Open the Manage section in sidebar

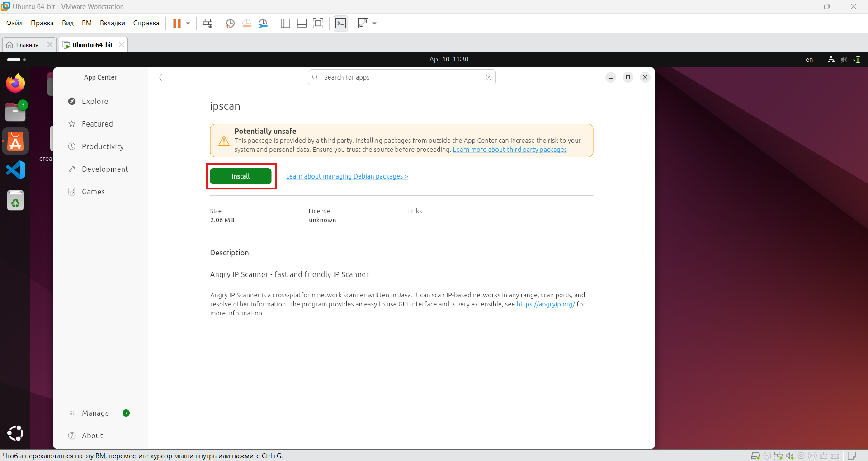[95, 413]
